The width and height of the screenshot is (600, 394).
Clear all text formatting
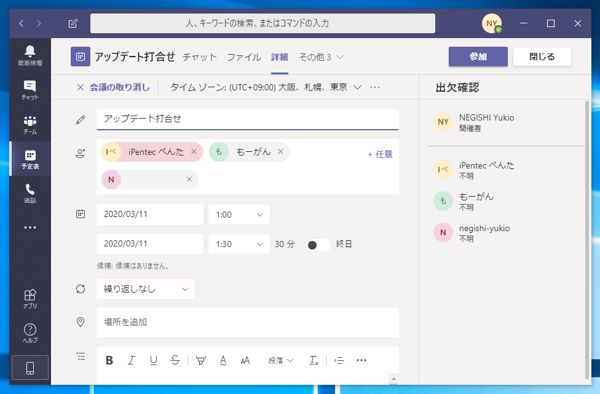click(x=313, y=360)
